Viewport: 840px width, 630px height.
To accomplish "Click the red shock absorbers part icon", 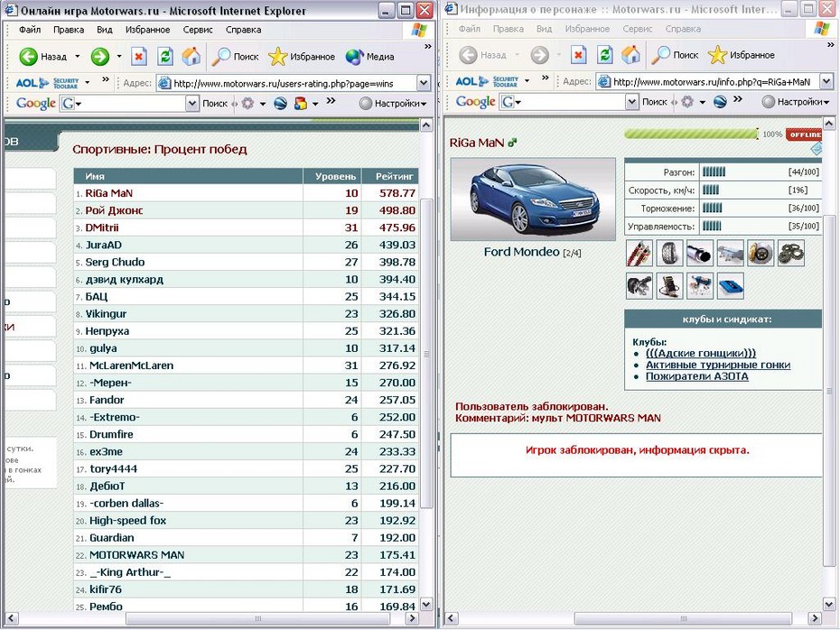I will click(x=639, y=253).
